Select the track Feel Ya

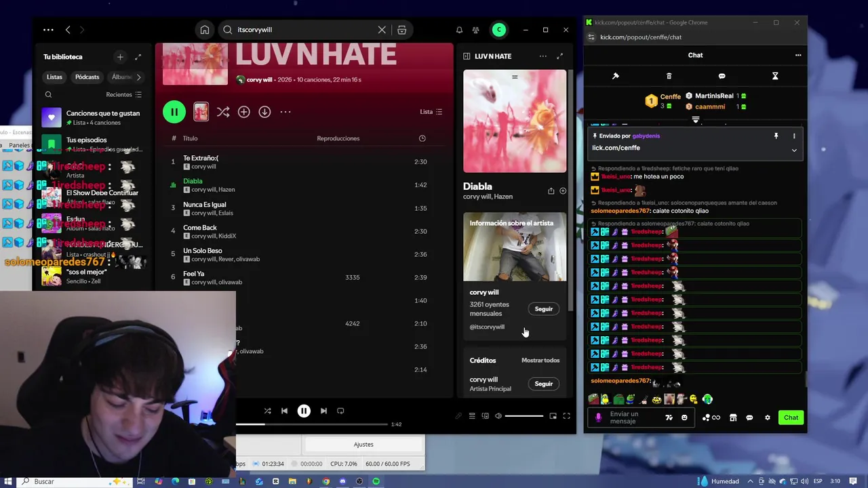pyautogui.click(x=305, y=277)
